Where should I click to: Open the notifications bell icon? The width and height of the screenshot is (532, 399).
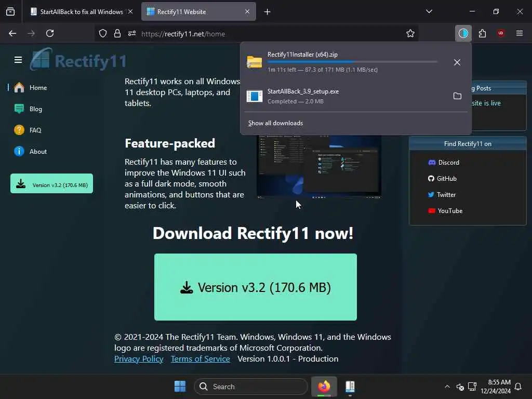518,387
